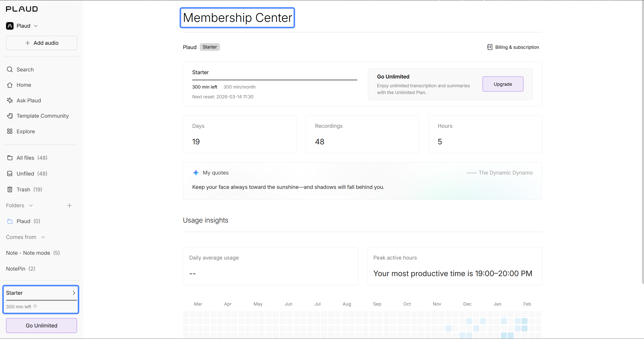Image resolution: width=644 pixels, height=339 pixels.
Task: Filter by Note - Note mode (5)
Action: [x=33, y=253]
